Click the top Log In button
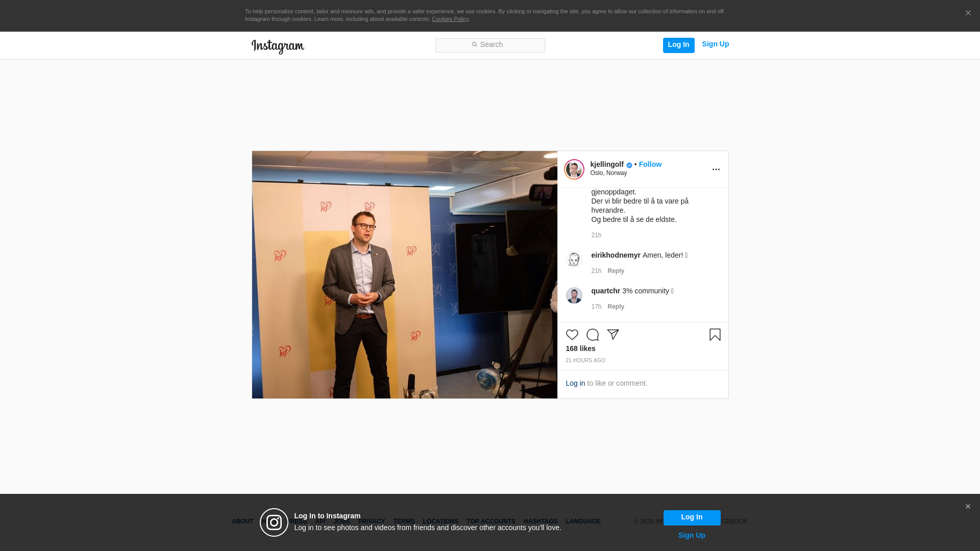980x551 pixels. pyautogui.click(x=678, y=45)
